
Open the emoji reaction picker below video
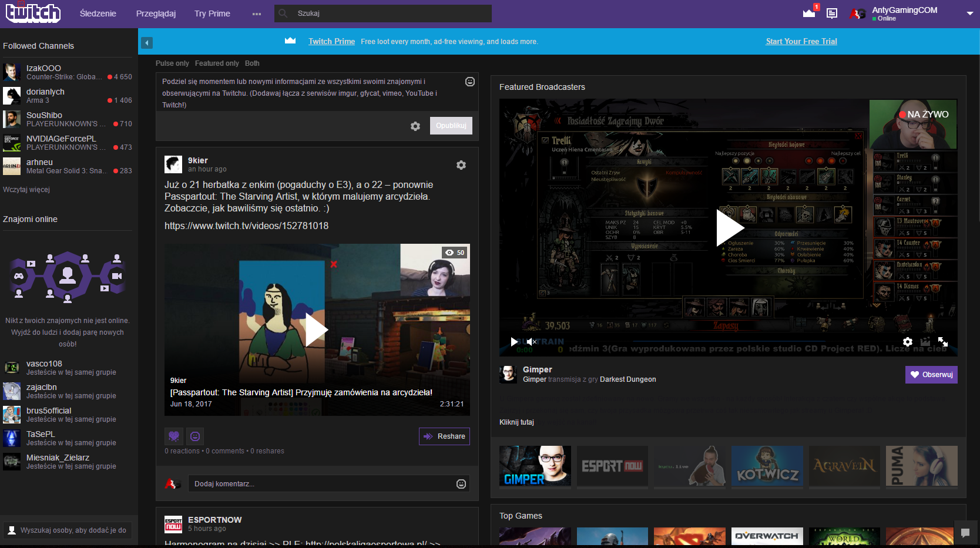[x=195, y=436]
